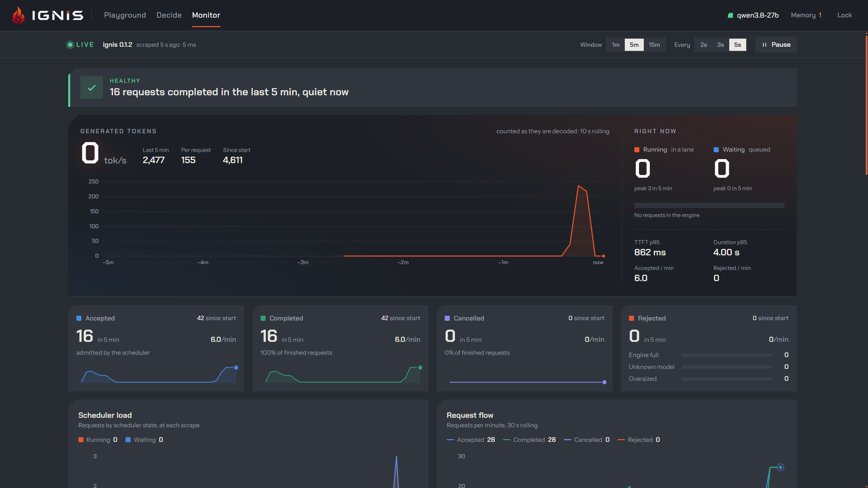Screen dimensions: 868x488
Task: Click the engine lane usage bar
Action: pyautogui.click(x=709, y=206)
